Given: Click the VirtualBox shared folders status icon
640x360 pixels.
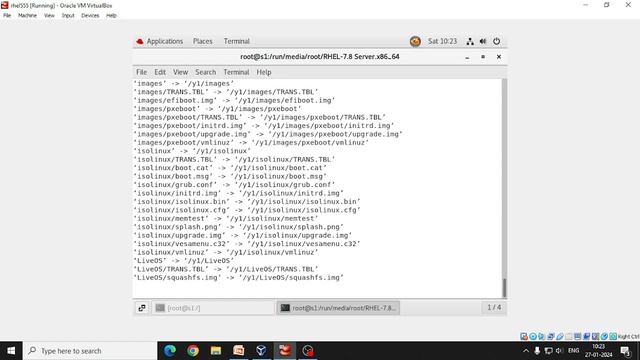Looking at the screenshot, I should tap(569, 336).
